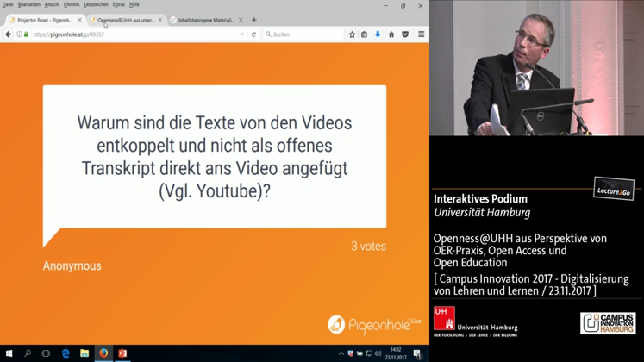Show hidden system tray icons
This screenshot has width=644, height=362.
(x=341, y=353)
